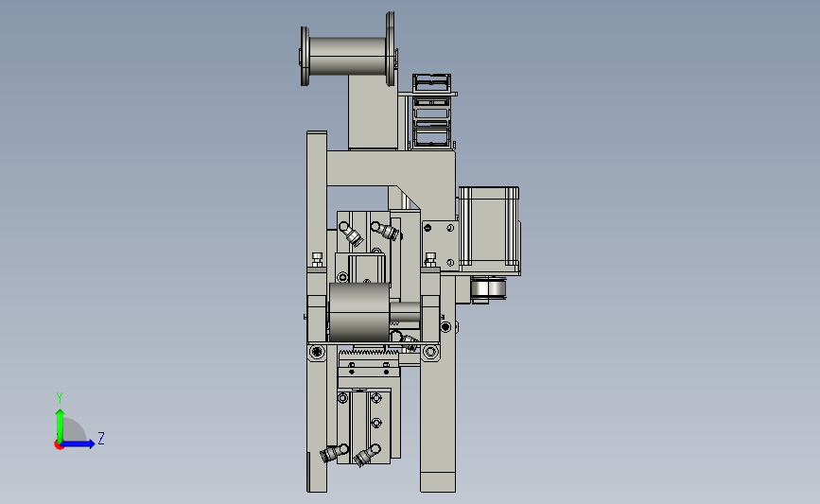Click the blue Z axis arrow on the triad

tap(79, 444)
